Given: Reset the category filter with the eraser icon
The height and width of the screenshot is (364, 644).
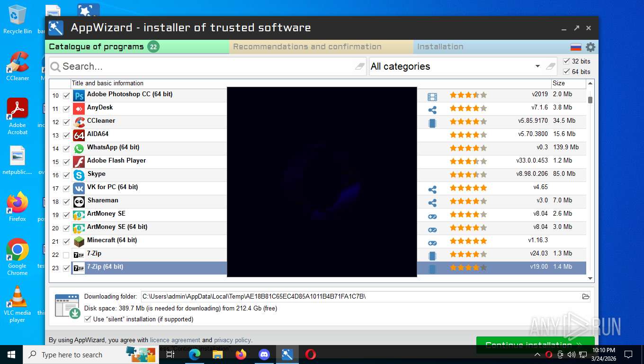Looking at the screenshot, I should tap(550, 66).
